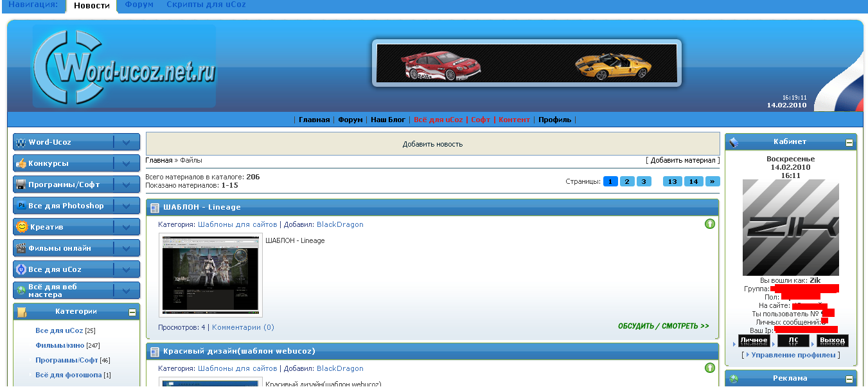Click the Добавить новость button

[x=432, y=144]
